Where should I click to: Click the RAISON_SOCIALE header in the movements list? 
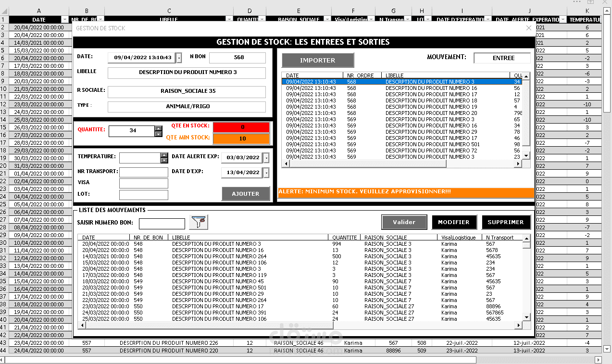399,238
